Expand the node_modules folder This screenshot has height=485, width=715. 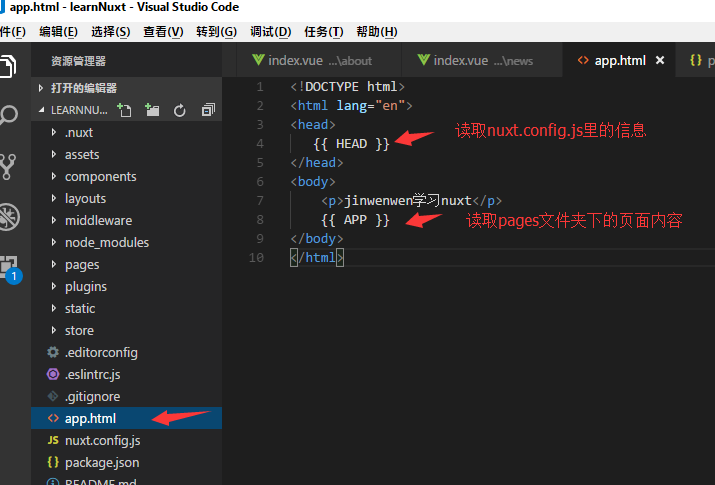tap(54, 242)
